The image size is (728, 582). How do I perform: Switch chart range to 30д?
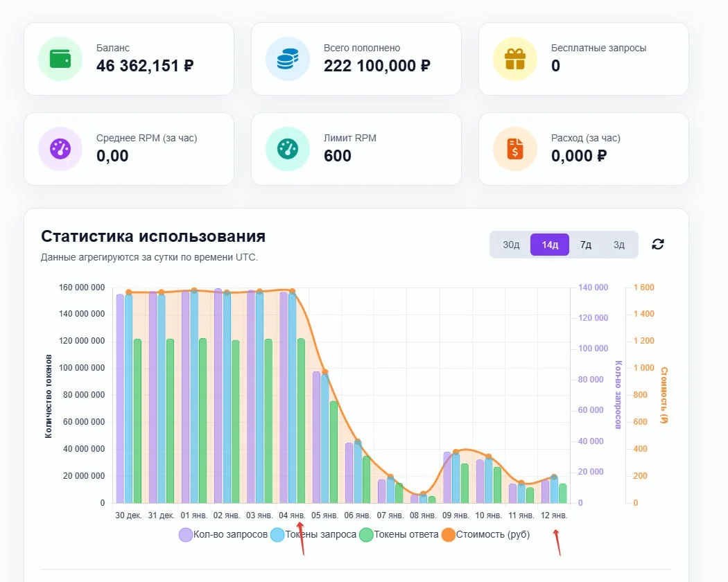[511, 245]
